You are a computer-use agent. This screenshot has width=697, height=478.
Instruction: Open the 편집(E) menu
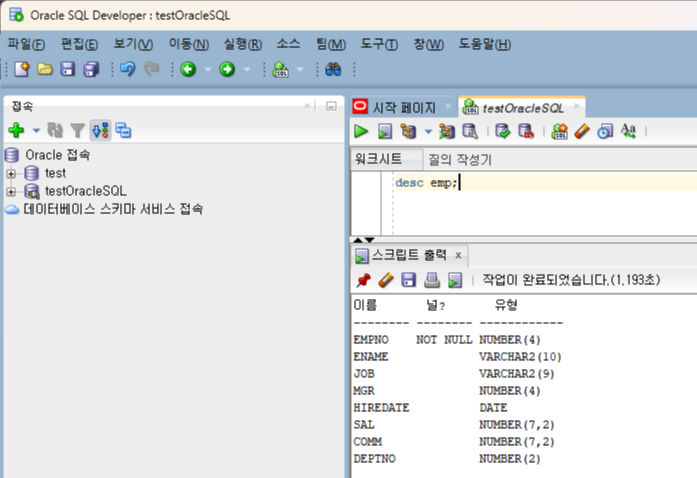(79, 44)
